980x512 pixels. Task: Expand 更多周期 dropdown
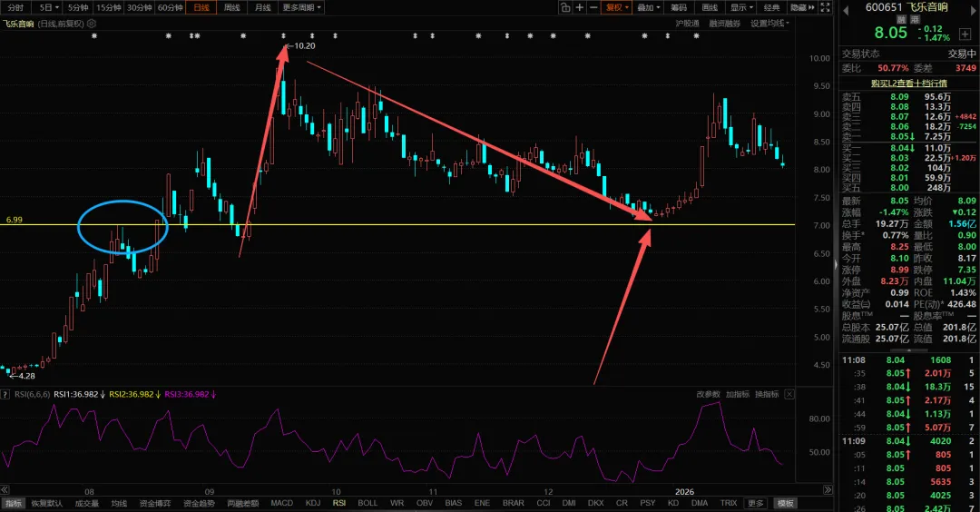tap(301, 7)
